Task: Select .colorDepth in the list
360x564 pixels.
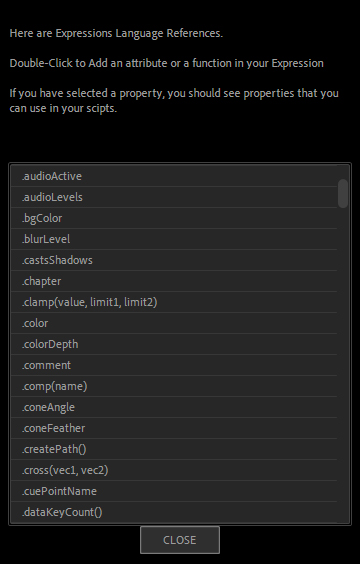Action: pyautogui.click(x=174, y=344)
